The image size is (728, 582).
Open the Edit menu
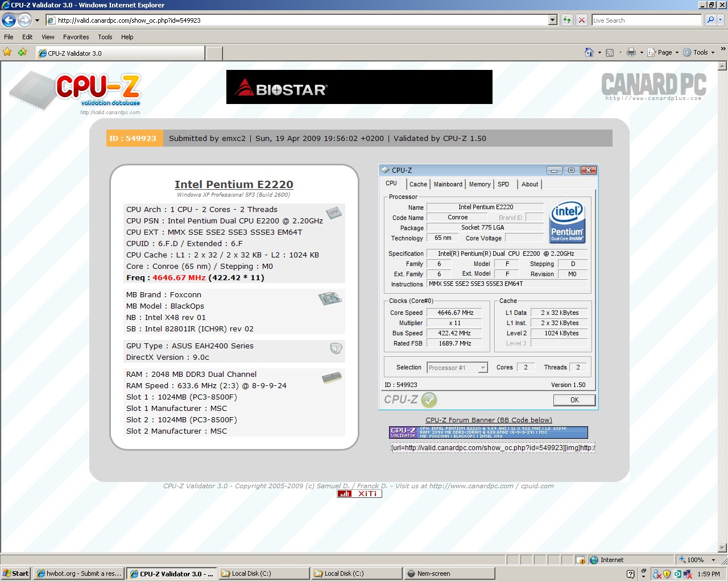point(27,37)
